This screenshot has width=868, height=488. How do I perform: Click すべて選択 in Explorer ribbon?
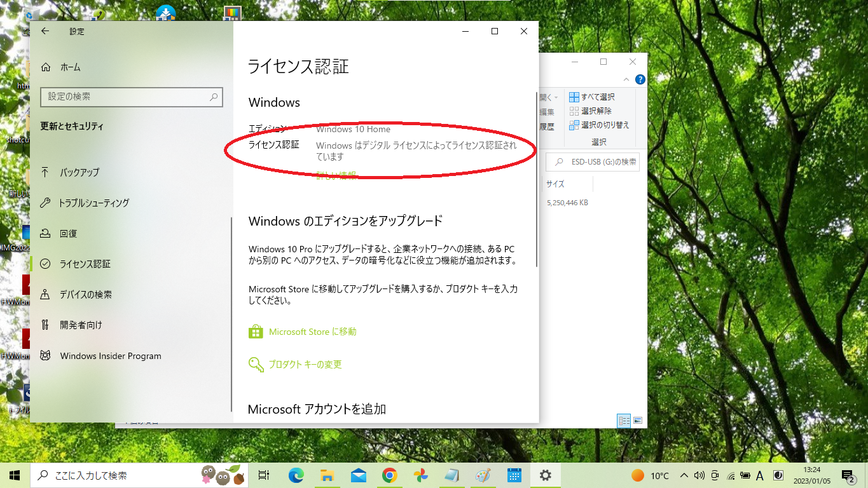point(592,97)
